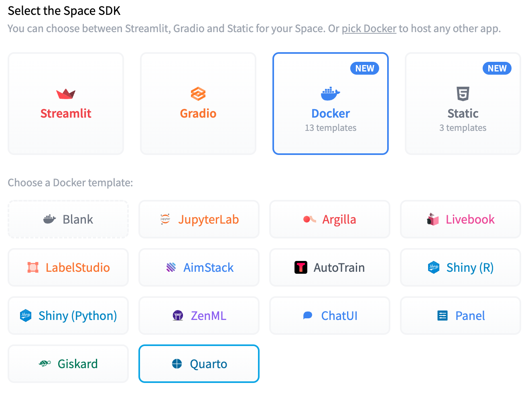
Task: Click the ZenML logo icon
Action: 178,316
